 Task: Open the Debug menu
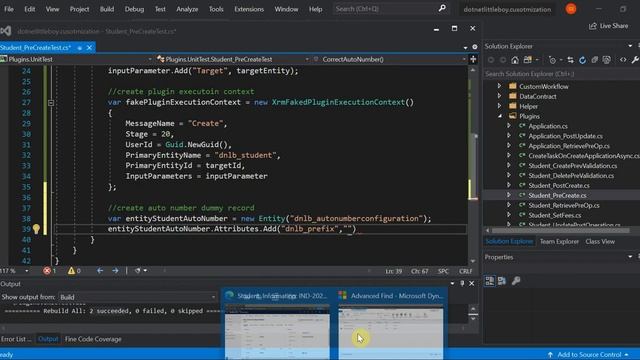[134, 9]
